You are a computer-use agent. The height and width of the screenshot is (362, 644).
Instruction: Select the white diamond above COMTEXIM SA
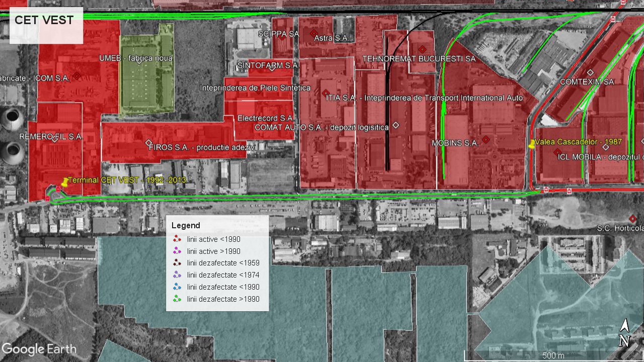(x=590, y=73)
